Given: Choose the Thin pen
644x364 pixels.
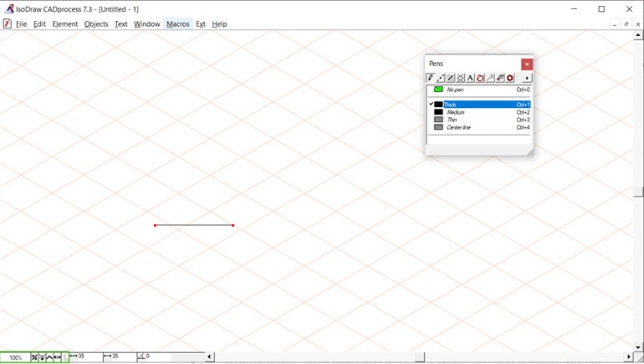Looking at the screenshot, I should (479, 120).
